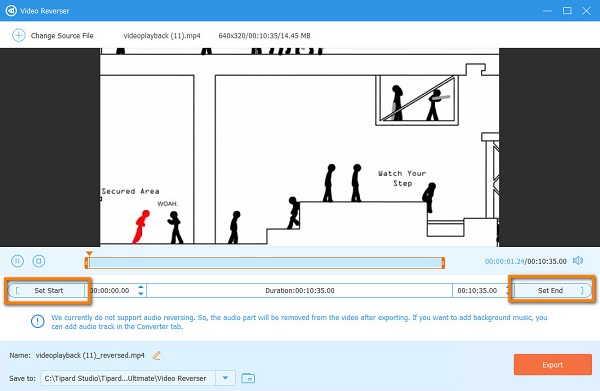The width and height of the screenshot is (600, 391).
Task: Click the start time field 00:00:00.00
Action: pos(110,290)
